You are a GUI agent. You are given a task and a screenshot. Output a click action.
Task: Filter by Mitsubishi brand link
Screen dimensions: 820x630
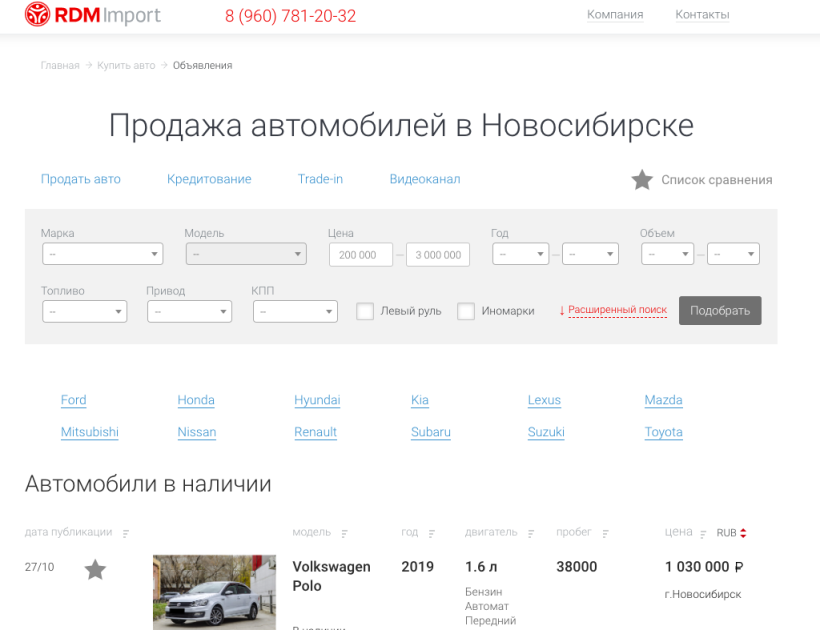pyautogui.click(x=89, y=432)
